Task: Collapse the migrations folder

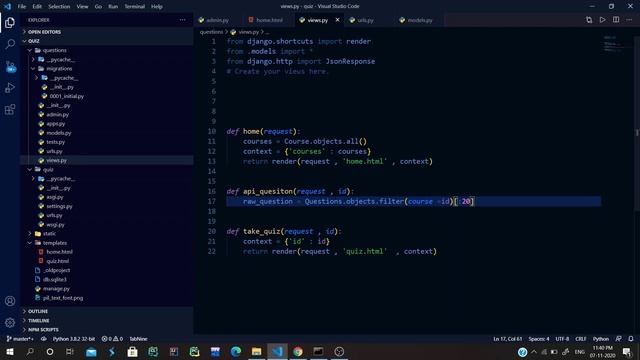Action: [107, 69]
